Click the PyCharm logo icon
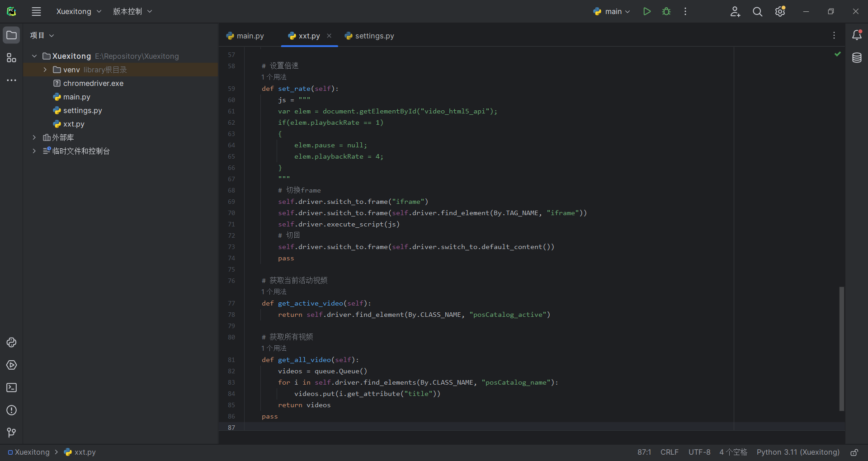This screenshot has height=461, width=868. [x=11, y=11]
